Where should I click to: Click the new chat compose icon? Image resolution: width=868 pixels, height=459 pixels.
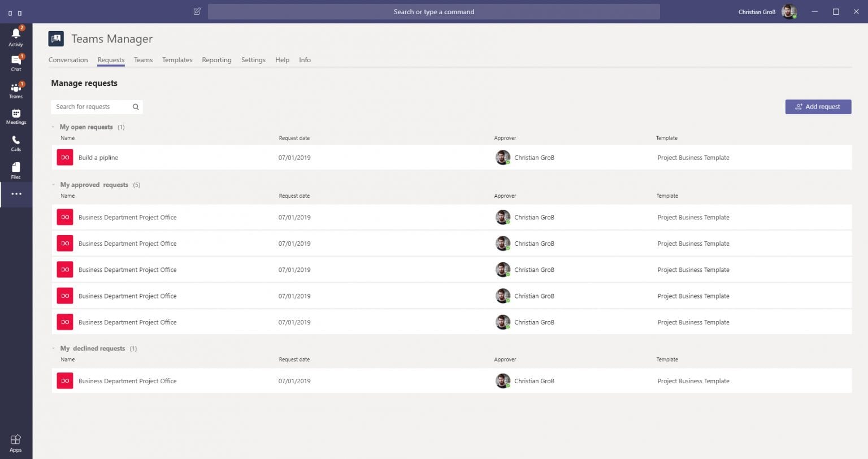coord(197,11)
